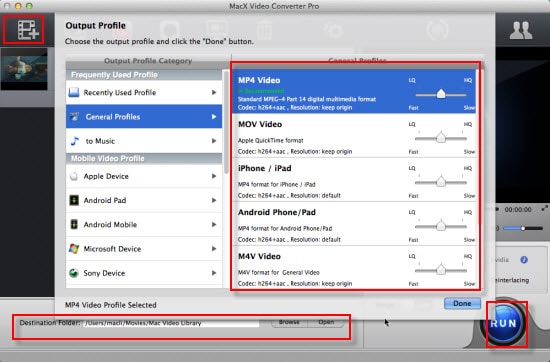Viewport: 550px width, 362px height.
Task: Click the Add Video icon
Action: click(28, 30)
